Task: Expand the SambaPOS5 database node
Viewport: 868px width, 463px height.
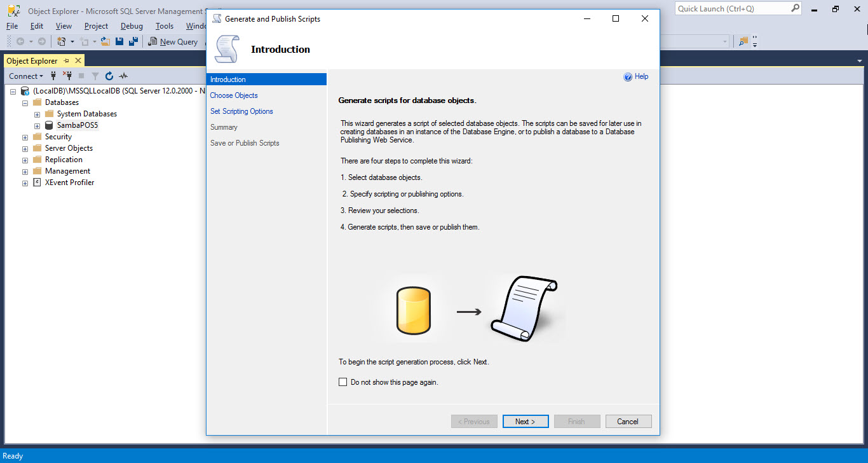Action: click(x=37, y=126)
